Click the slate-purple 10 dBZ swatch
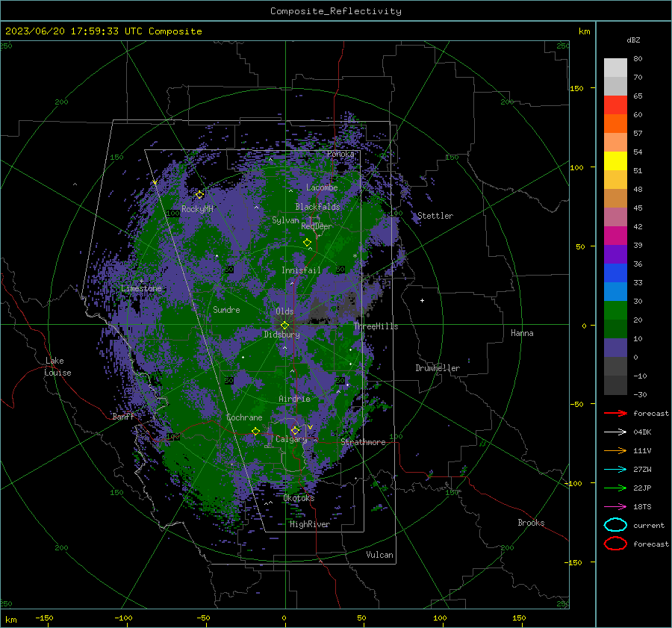The width and height of the screenshot is (672, 628). [x=615, y=347]
